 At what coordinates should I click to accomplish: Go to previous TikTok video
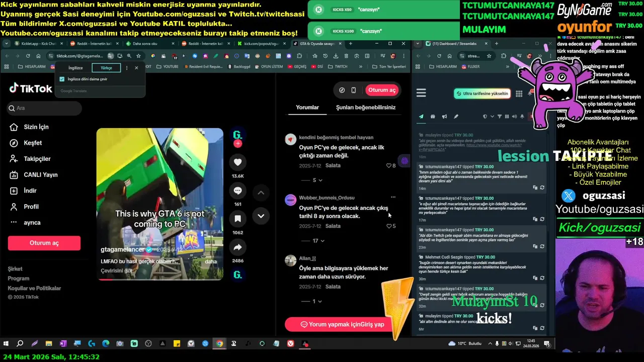[261, 193]
